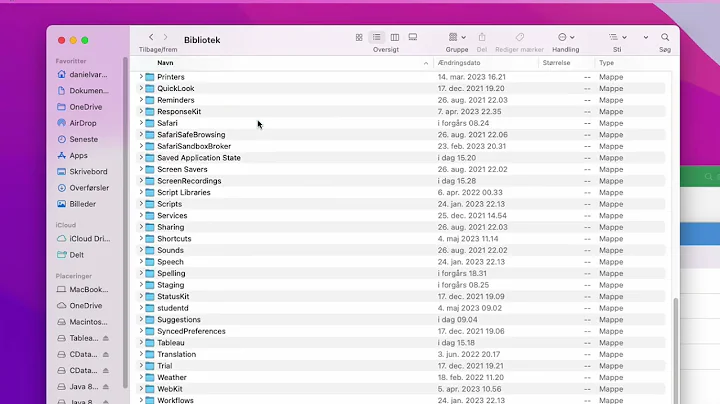Switch to list view
The width and height of the screenshot is (720, 404).
click(x=377, y=37)
